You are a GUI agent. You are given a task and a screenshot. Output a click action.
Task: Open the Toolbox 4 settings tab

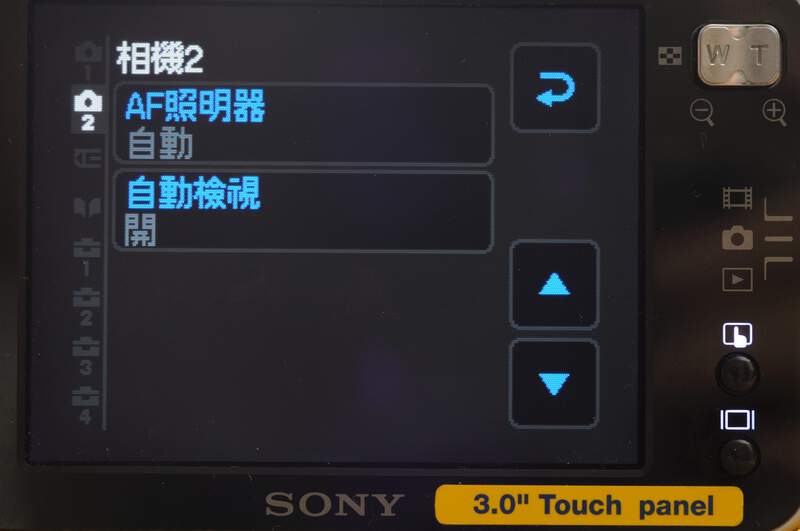(x=85, y=404)
